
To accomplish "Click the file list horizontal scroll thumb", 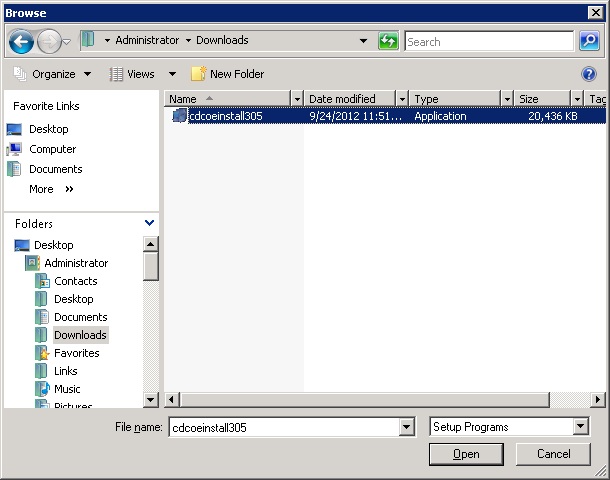I will [365, 399].
